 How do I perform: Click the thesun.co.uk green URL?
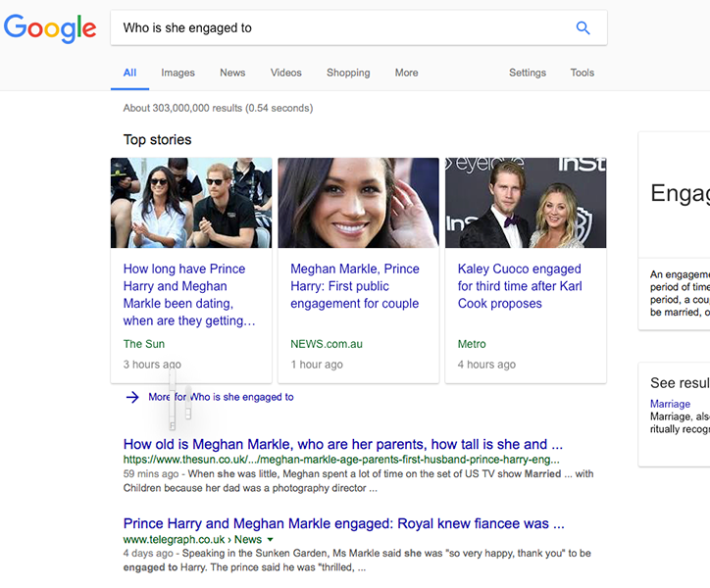(x=341, y=460)
